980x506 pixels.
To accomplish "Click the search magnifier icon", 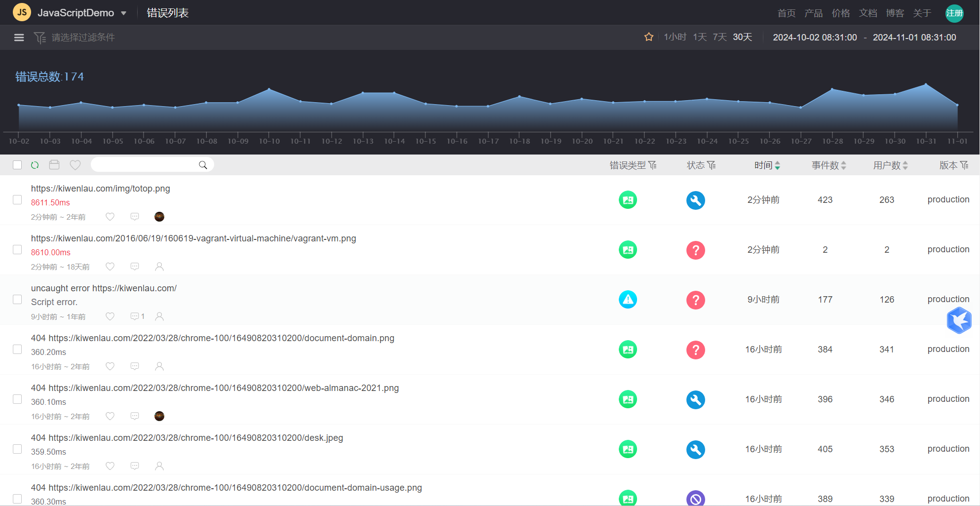I will tap(203, 165).
